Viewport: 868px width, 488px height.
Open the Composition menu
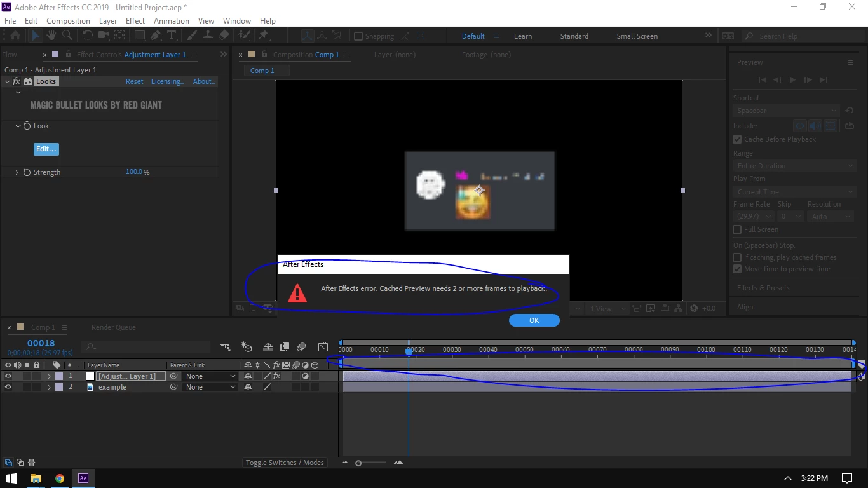(68, 20)
